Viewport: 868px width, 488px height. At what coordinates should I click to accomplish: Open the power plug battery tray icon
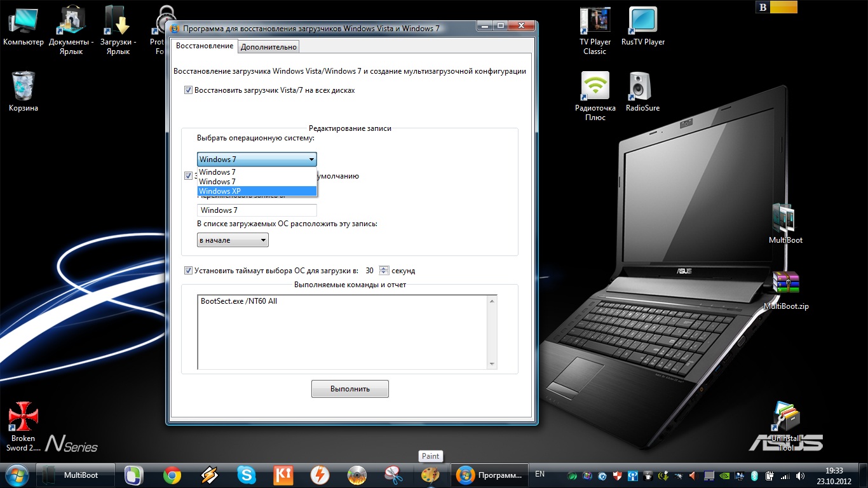point(770,475)
